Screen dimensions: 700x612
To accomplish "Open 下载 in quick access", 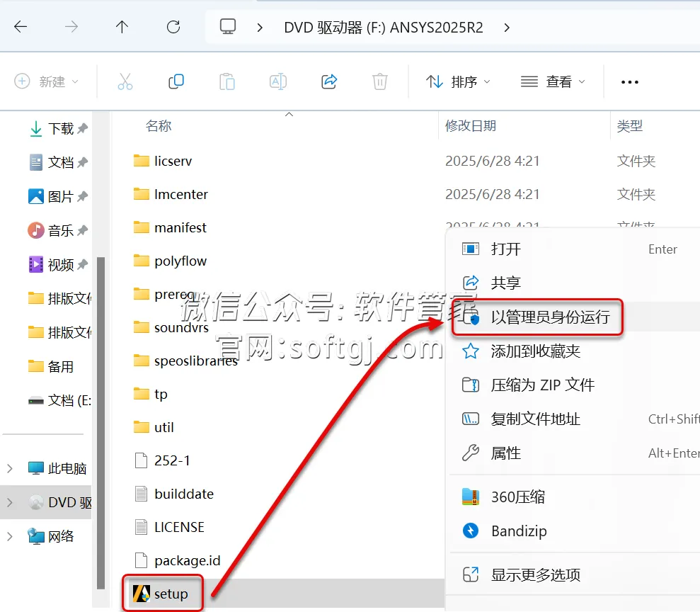I will click(58, 129).
